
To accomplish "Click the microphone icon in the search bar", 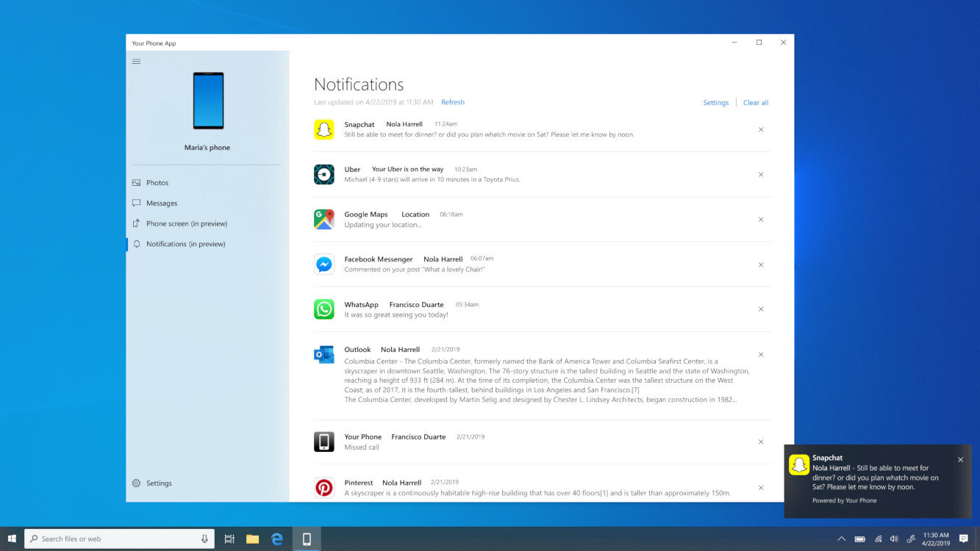I will (204, 539).
